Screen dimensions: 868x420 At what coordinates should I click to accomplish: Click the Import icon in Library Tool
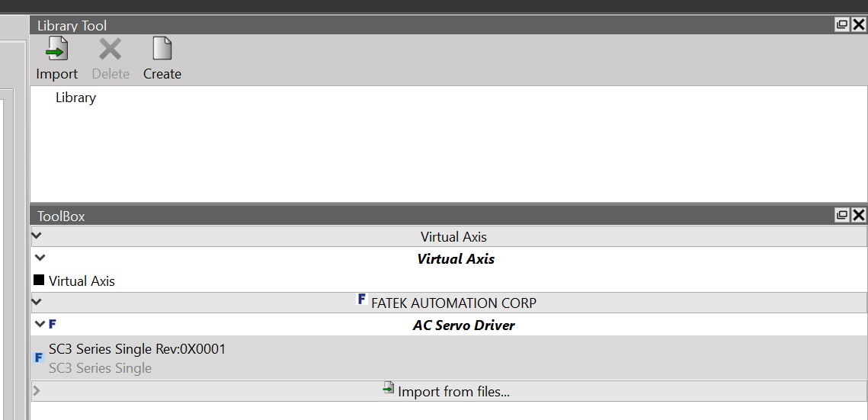(56, 50)
